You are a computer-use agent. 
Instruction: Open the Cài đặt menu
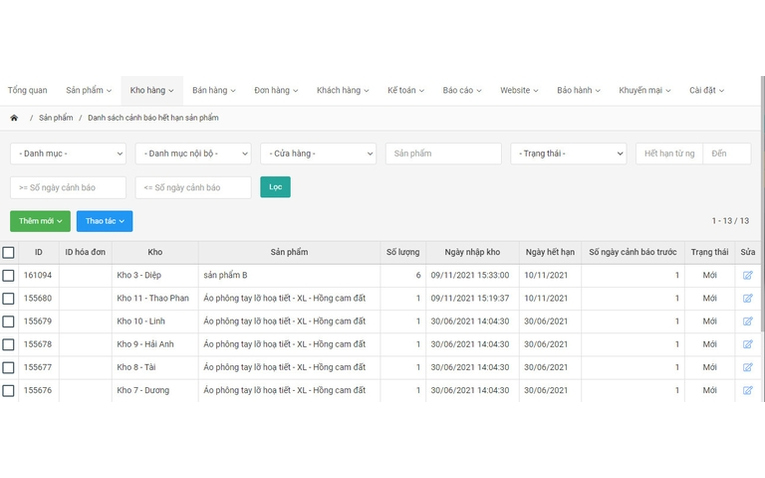click(706, 90)
